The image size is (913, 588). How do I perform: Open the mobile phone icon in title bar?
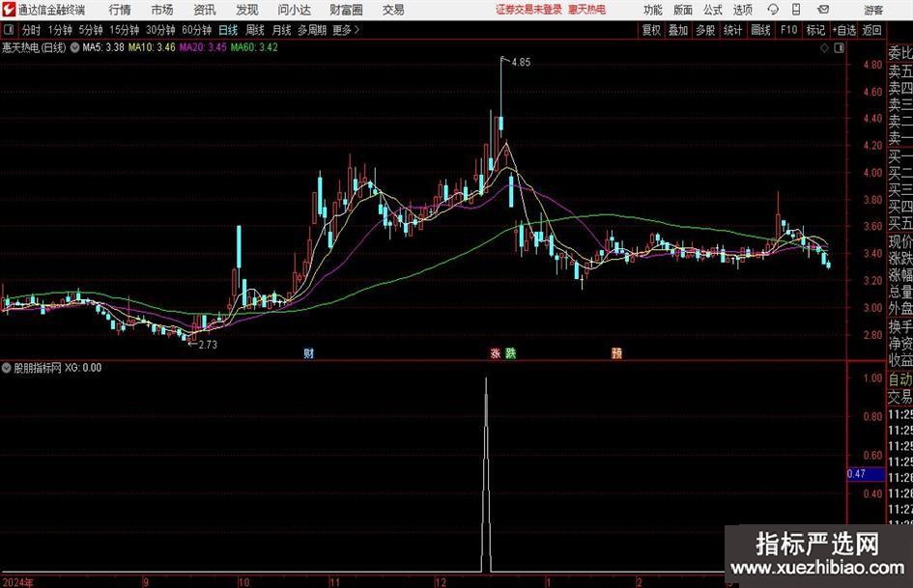pos(796,10)
